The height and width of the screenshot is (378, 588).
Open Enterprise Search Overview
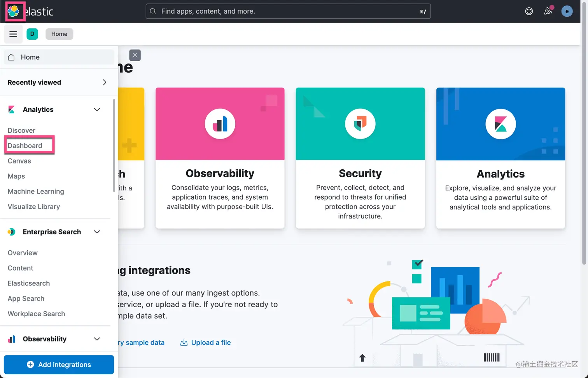tap(23, 253)
